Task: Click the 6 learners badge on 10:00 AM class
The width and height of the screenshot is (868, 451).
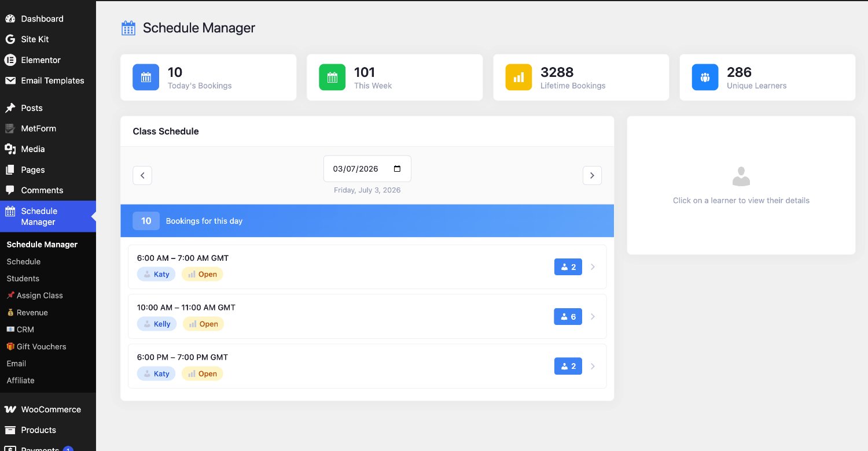Action: click(568, 317)
